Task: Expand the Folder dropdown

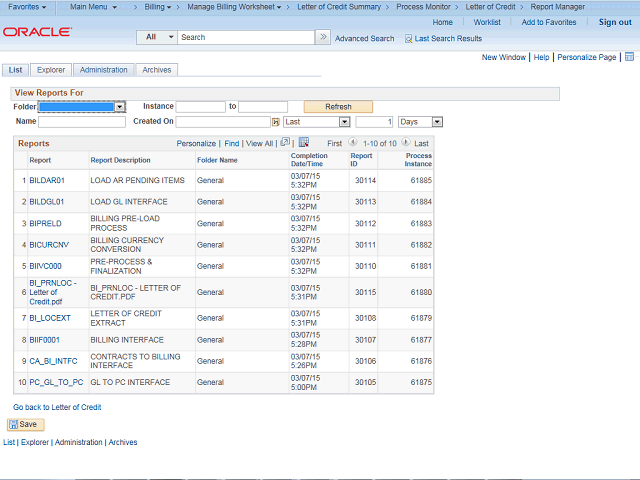Action: click(x=119, y=106)
